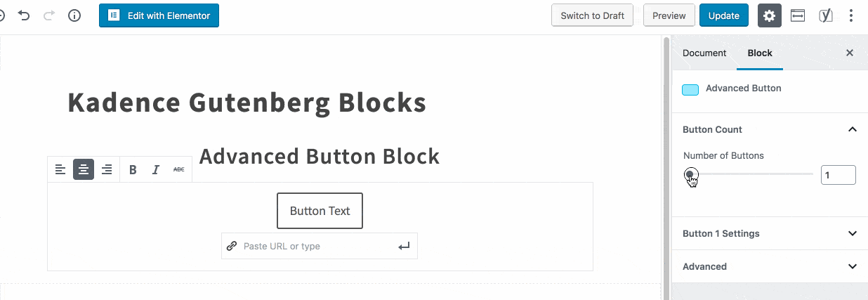Expand Button 1 Settings panel
868x300 pixels.
pyautogui.click(x=770, y=233)
